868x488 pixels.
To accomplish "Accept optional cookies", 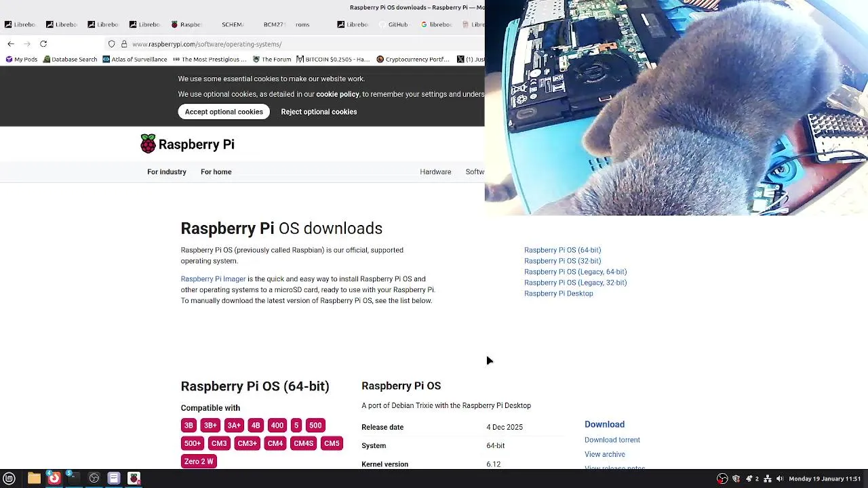I will coord(224,112).
